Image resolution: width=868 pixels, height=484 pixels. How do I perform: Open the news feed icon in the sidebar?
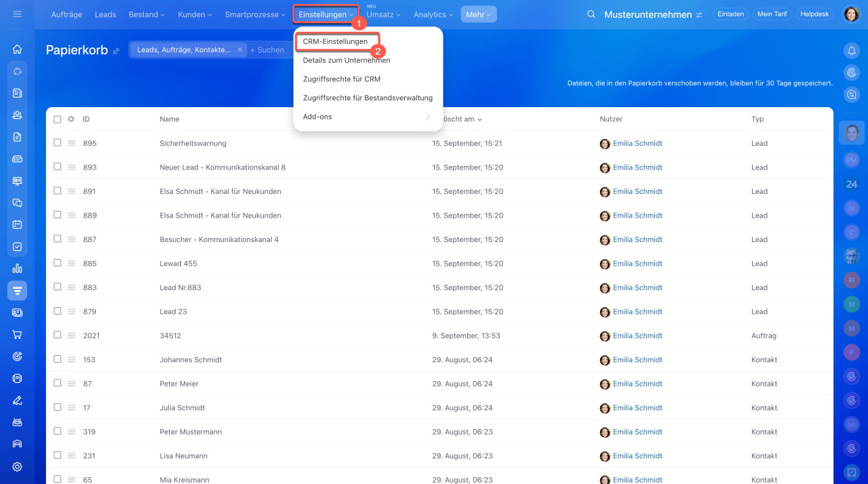pos(18,93)
